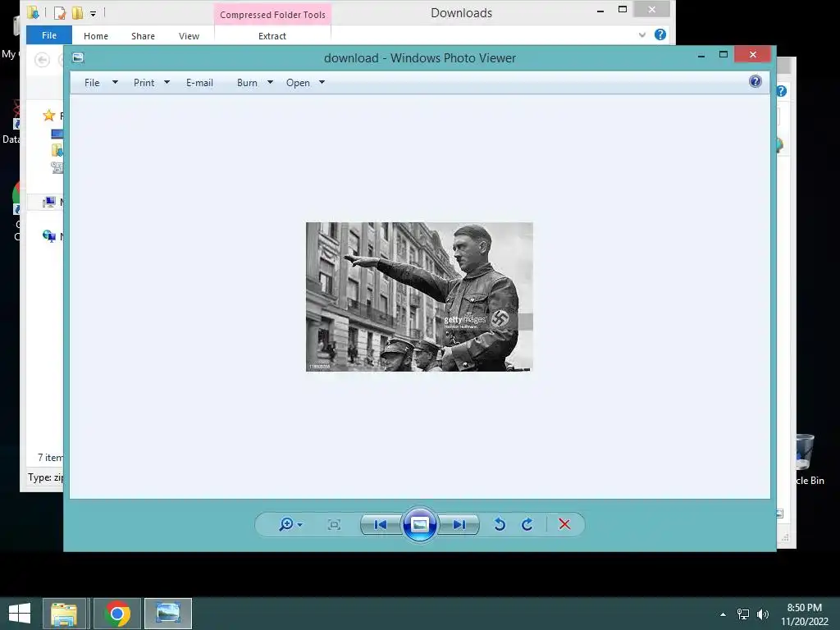Click the Photo Viewer window title icon

click(x=78, y=57)
